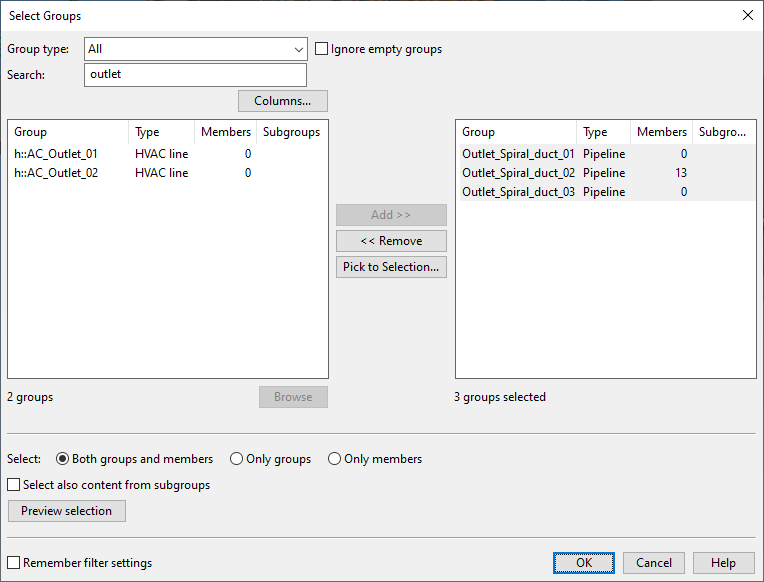Enable Select also content from subgroups
The width and height of the screenshot is (764, 582).
14,485
